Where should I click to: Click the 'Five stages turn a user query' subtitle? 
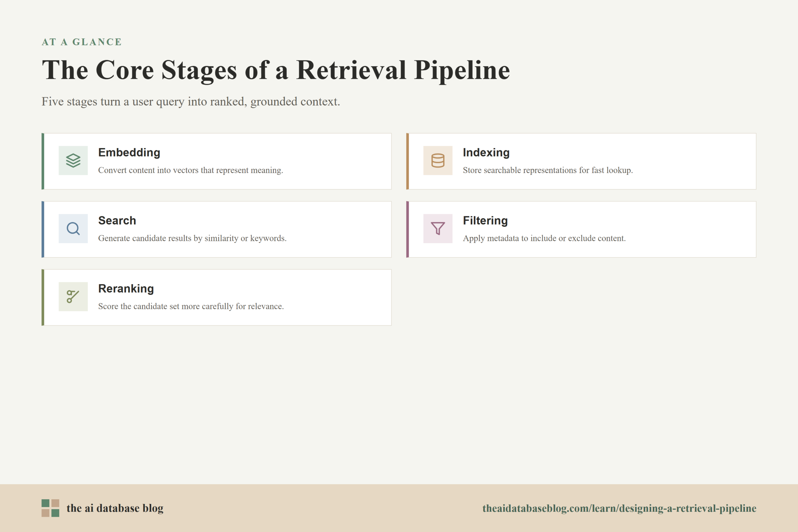(191, 102)
